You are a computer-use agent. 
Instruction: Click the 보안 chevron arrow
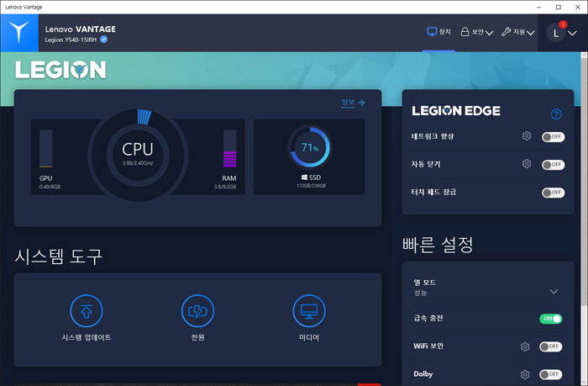[x=489, y=33]
